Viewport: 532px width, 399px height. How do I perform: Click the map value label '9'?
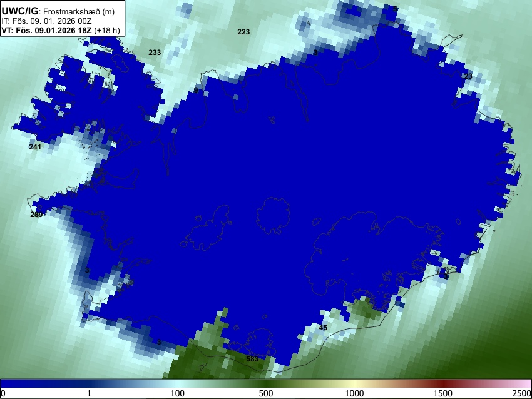coord(196,90)
